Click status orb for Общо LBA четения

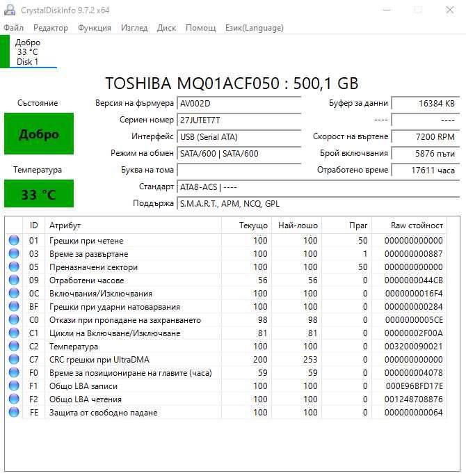(x=14, y=399)
